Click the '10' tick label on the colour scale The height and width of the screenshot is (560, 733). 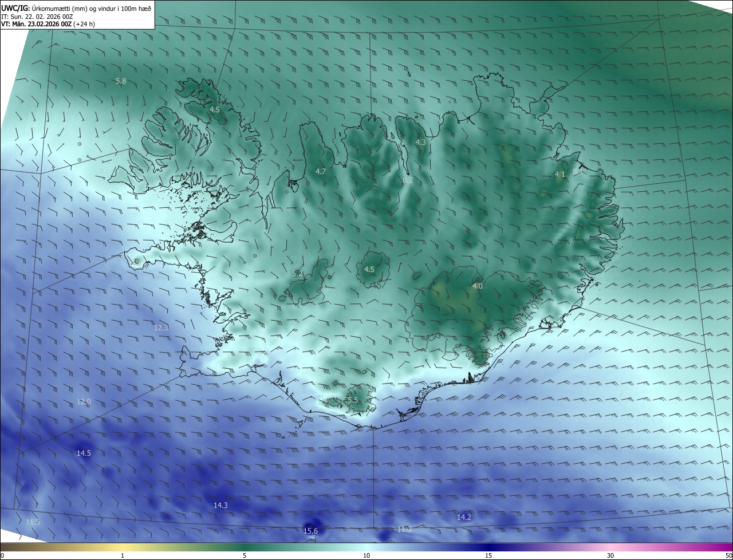(x=366, y=555)
